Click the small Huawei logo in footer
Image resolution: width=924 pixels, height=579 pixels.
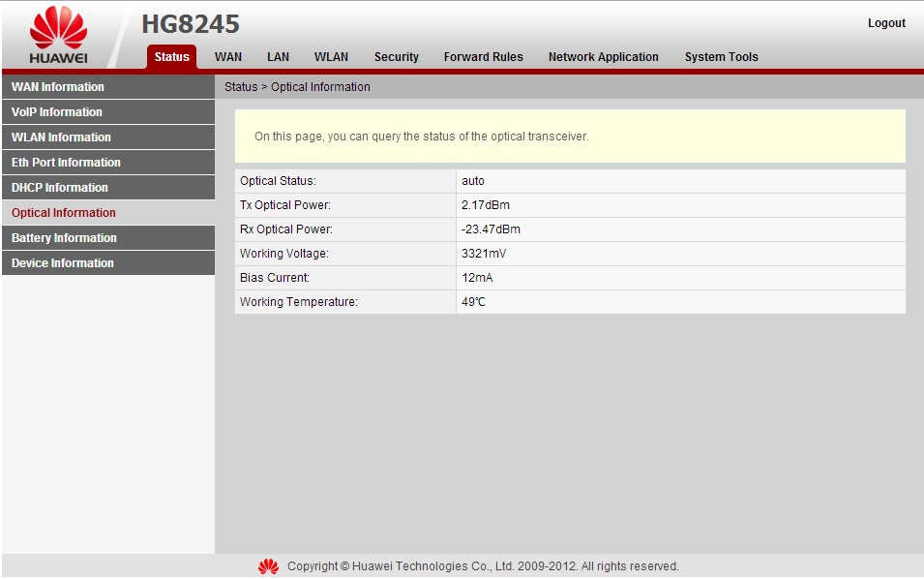pyautogui.click(x=269, y=566)
